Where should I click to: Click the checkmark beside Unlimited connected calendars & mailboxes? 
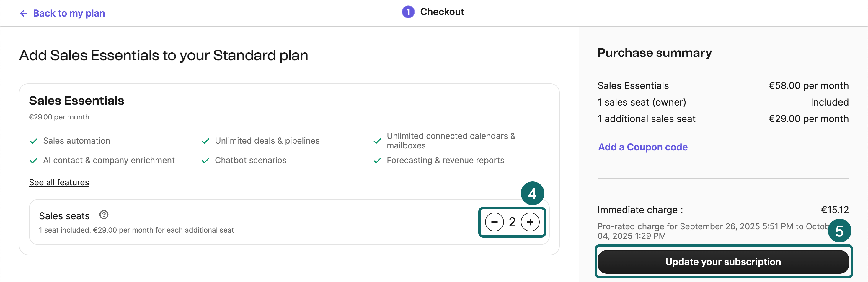[x=377, y=141]
